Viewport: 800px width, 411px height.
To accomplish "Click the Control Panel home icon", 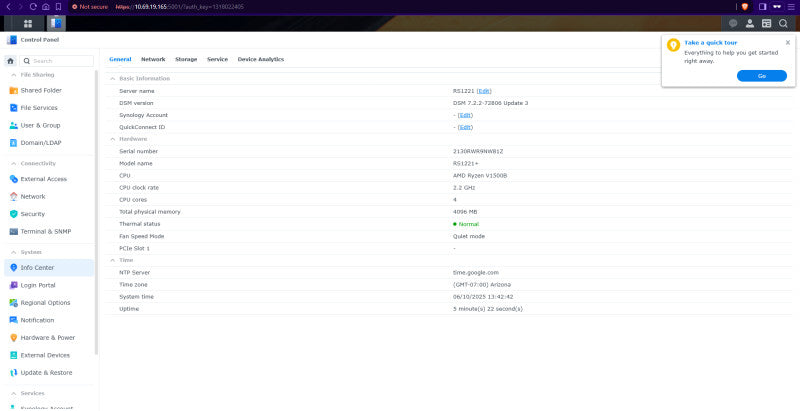I will point(10,61).
